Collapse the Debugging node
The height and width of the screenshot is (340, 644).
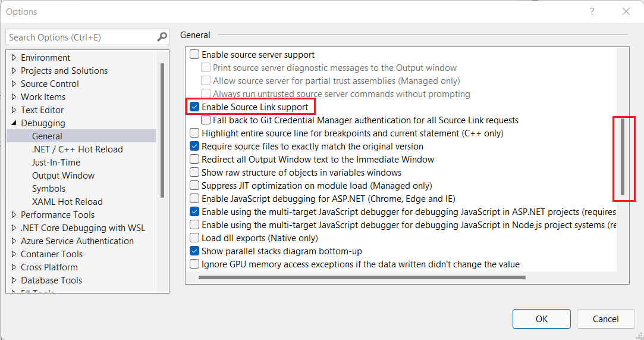(14, 123)
